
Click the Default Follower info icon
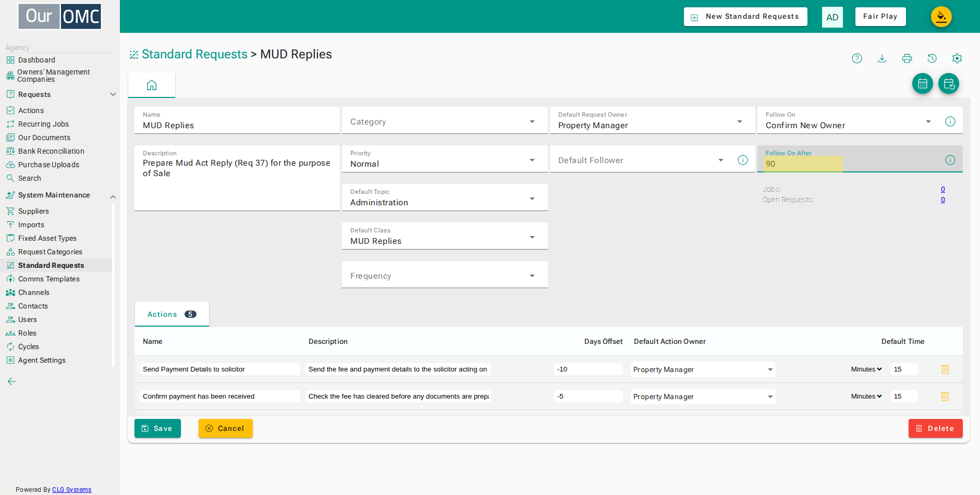click(x=743, y=160)
